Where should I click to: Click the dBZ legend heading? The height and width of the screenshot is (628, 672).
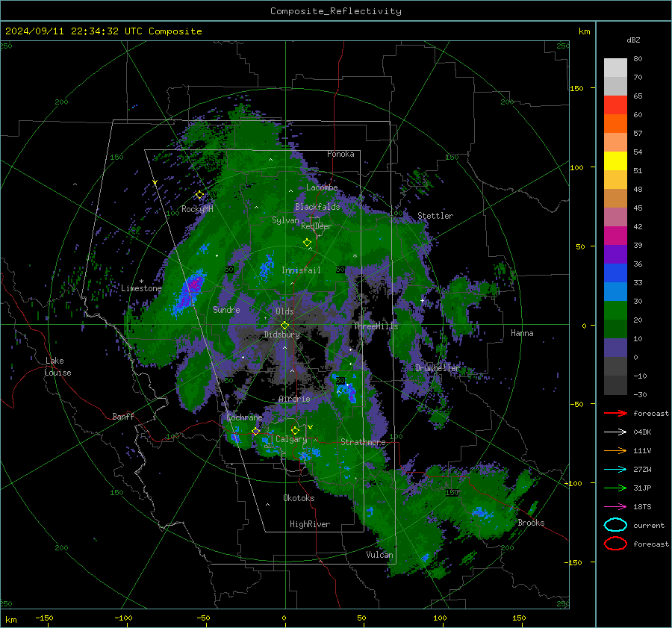coord(633,40)
